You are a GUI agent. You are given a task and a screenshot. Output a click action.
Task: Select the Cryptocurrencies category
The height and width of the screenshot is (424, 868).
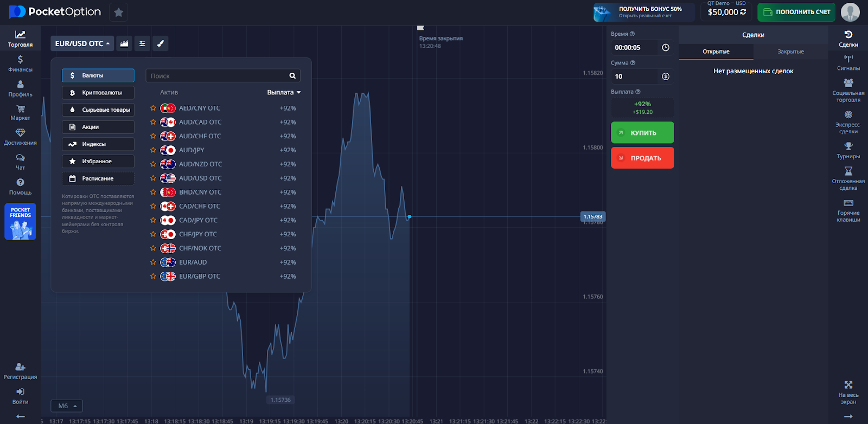(98, 93)
